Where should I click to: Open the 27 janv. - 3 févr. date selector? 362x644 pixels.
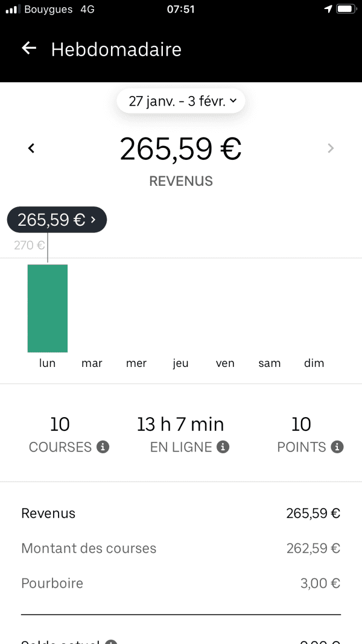click(181, 101)
